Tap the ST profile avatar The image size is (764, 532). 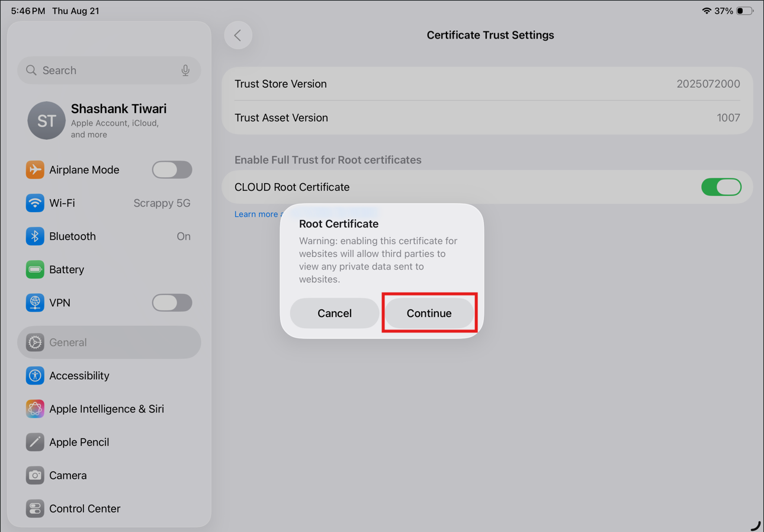pyautogui.click(x=46, y=120)
